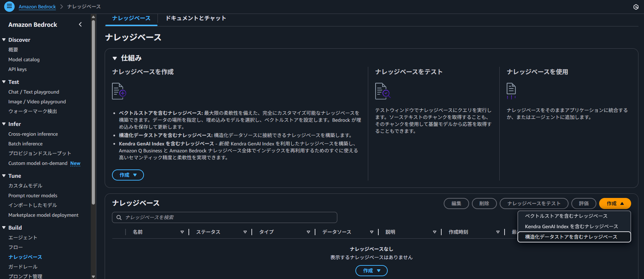Screen dimensions: 644x279
Task: Sort by the 作成時刻 column arrow
Action: pos(498,232)
